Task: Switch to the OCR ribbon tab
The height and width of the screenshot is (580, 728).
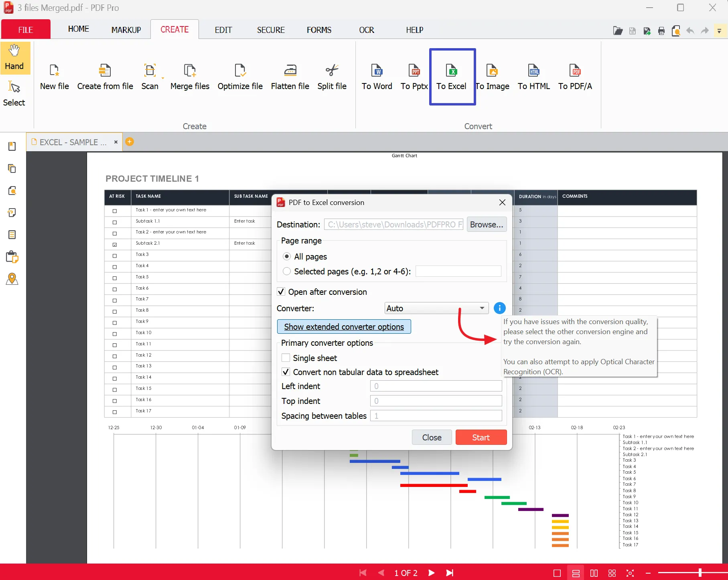Action: (x=366, y=30)
